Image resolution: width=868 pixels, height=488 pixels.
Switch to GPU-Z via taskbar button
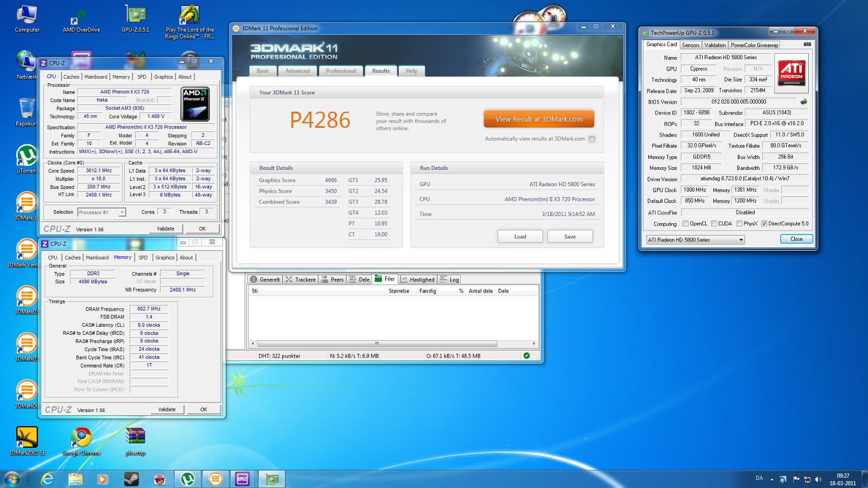[x=271, y=479]
